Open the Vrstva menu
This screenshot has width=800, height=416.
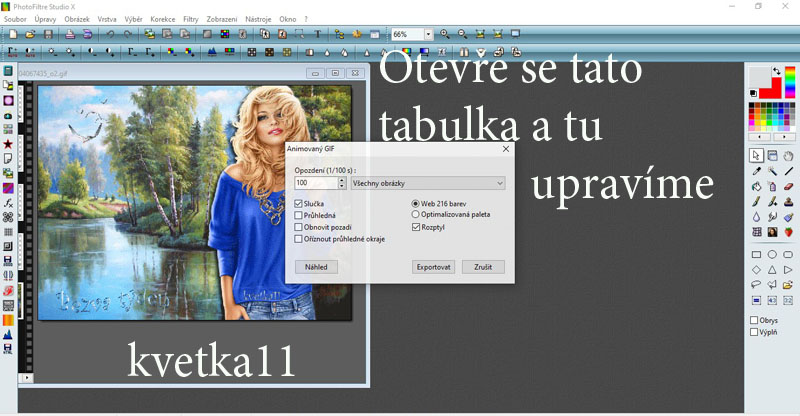pyautogui.click(x=107, y=19)
